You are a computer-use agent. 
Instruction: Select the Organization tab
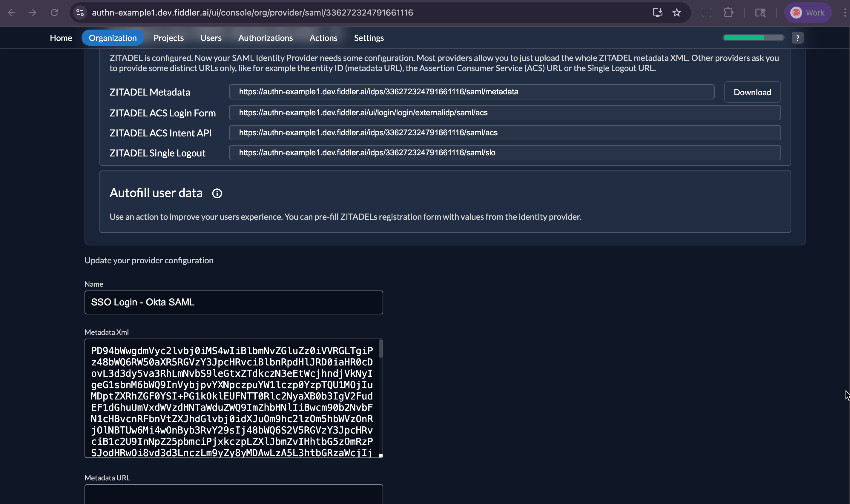tap(113, 38)
